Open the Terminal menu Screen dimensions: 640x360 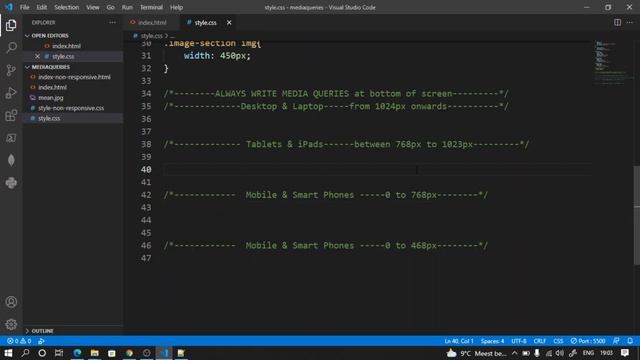coord(151,7)
